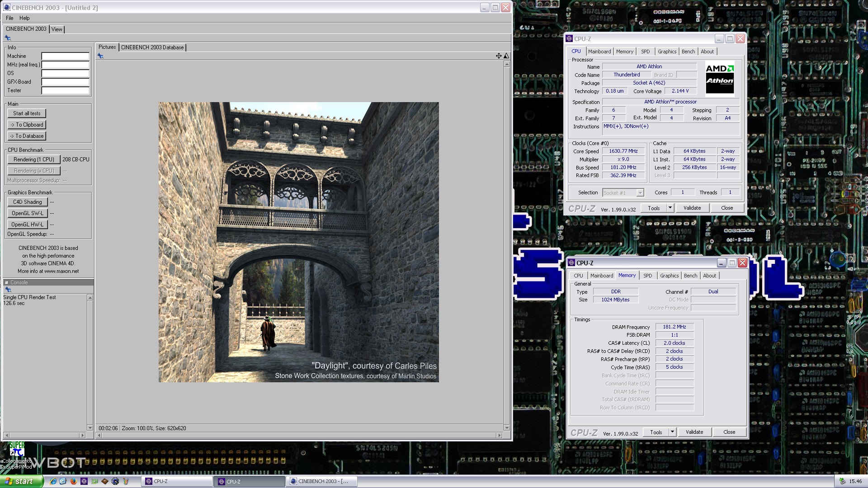This screenshot has width=868, height=488.
Task: Open Outlook Express quick launch icon
Action: tap(63, 482)
